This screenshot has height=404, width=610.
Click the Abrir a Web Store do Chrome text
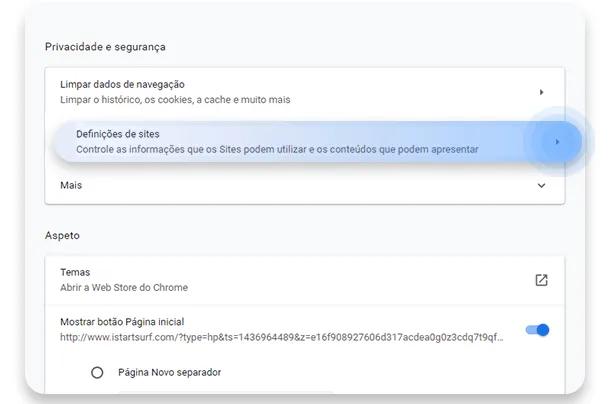(124, 288)
